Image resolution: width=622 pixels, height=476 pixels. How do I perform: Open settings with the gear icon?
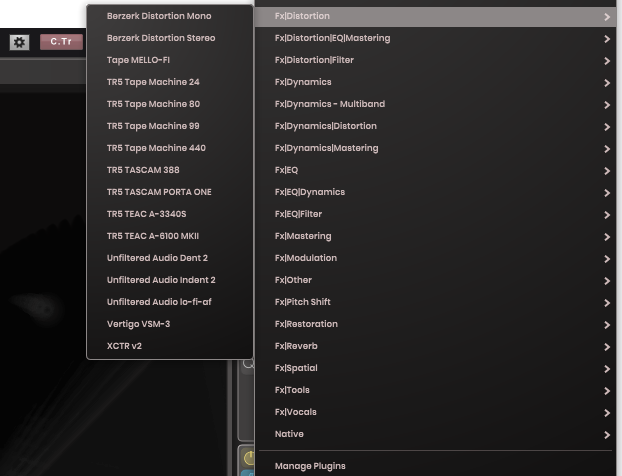point(19,42)
